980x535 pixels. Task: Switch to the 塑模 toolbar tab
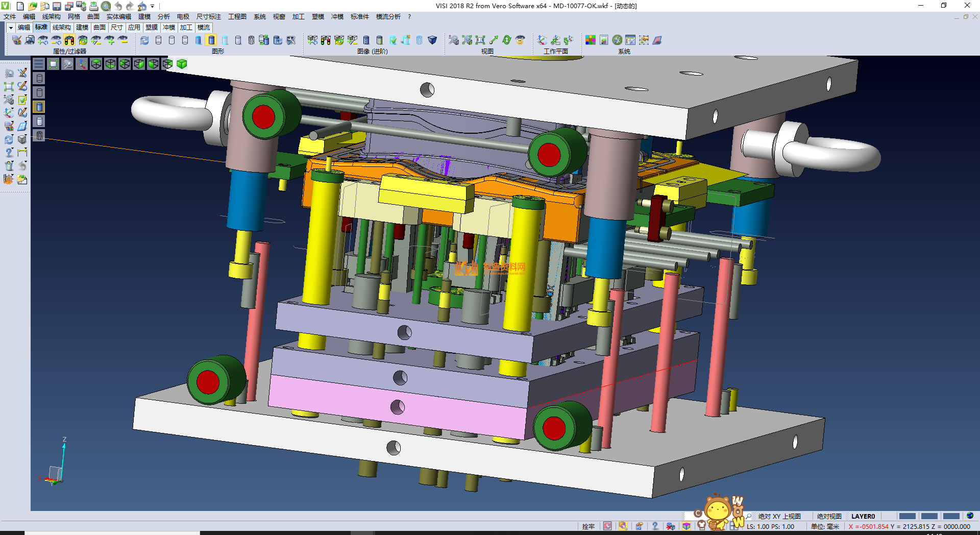tap(152, 28)
